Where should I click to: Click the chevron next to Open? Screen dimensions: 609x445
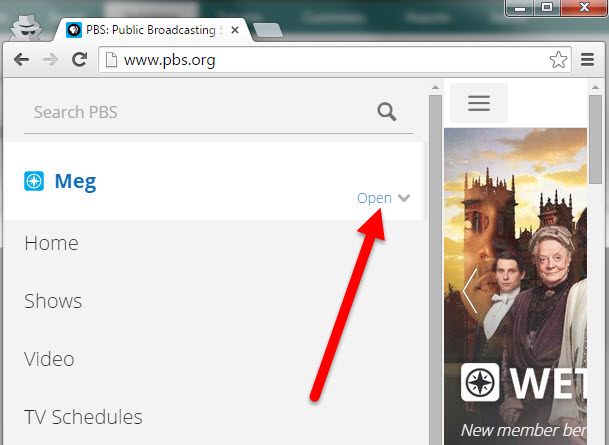404,198
